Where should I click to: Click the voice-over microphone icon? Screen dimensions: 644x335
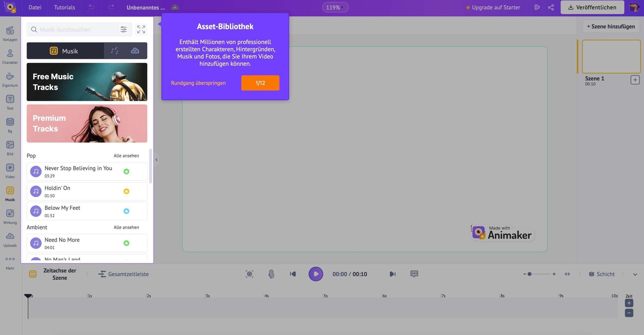(271, 274)
